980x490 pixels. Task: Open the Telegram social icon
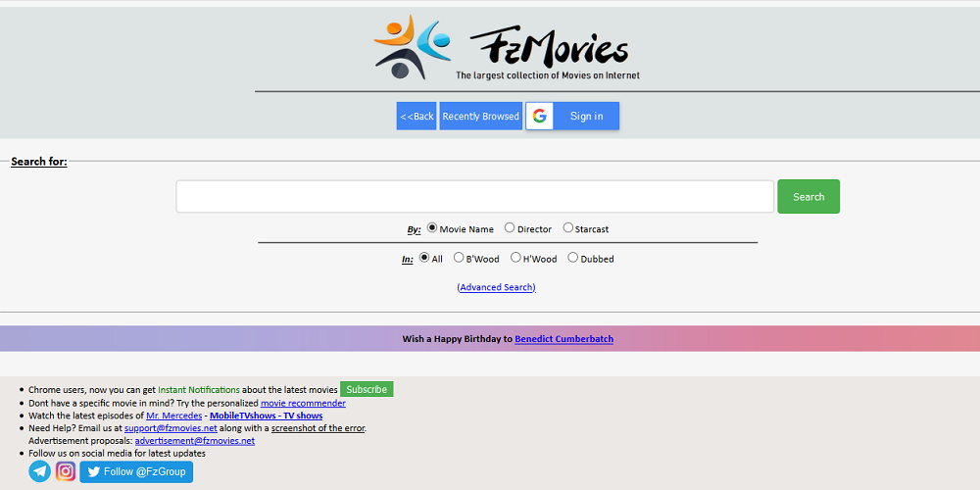(39, 471)
